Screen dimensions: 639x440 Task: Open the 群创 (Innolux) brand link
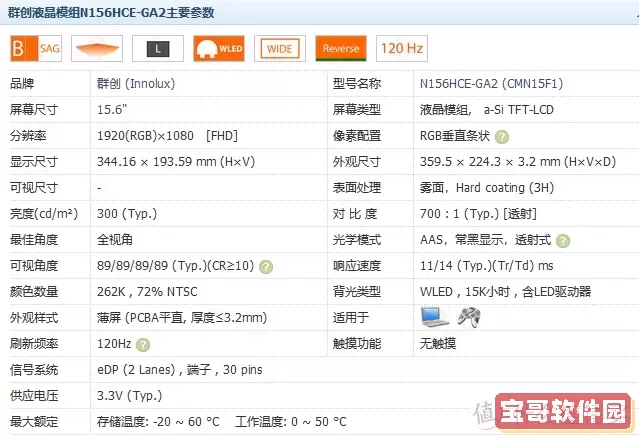(136, 84)
